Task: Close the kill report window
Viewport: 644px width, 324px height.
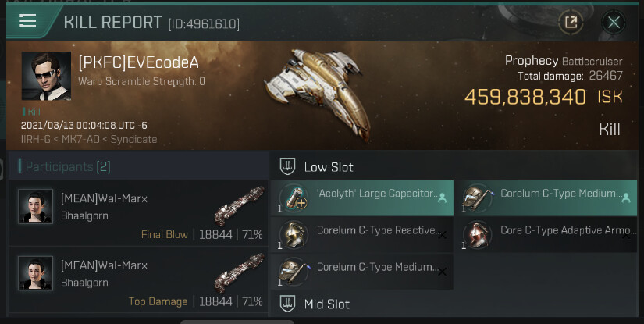Action: (x=614, y=22)
